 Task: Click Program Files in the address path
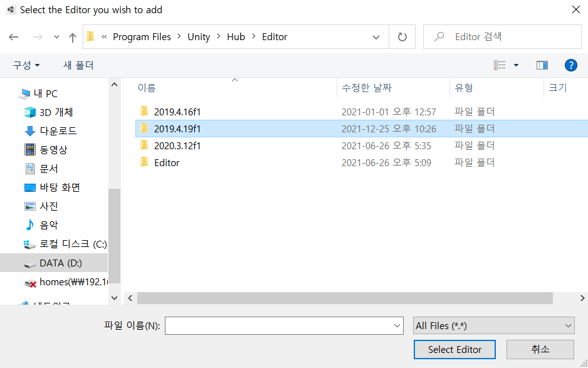tap(142, 37)
